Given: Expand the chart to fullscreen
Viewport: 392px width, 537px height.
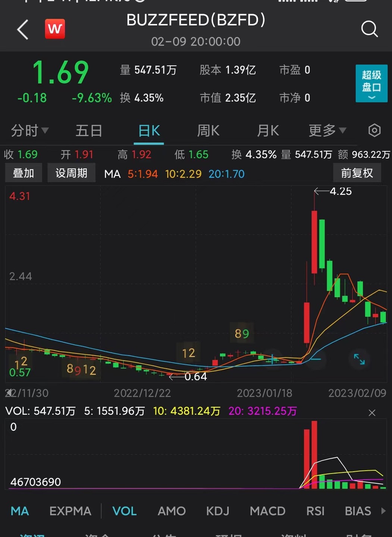Looking at the screenshot, I should [359, 359].
